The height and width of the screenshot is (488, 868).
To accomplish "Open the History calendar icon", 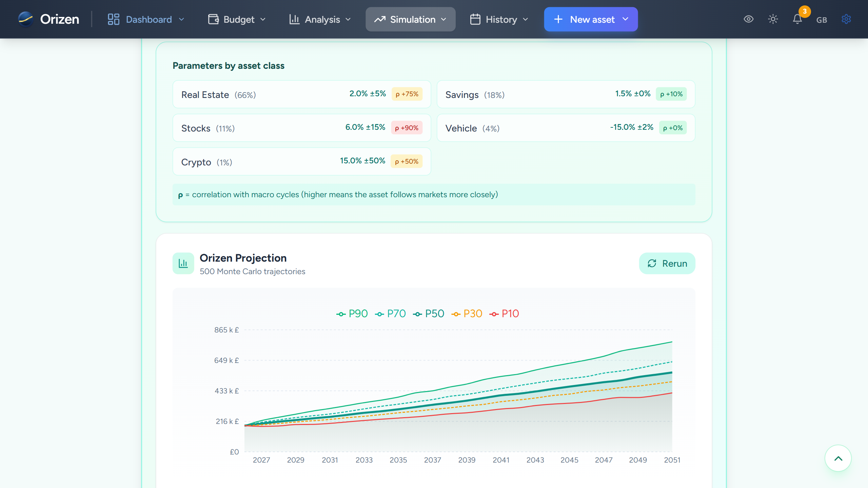I will click(x=475, y=19).
